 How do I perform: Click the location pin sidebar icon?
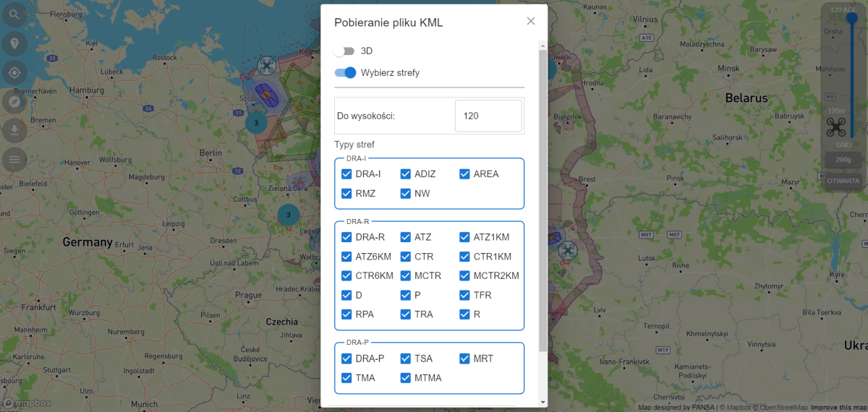14,44
